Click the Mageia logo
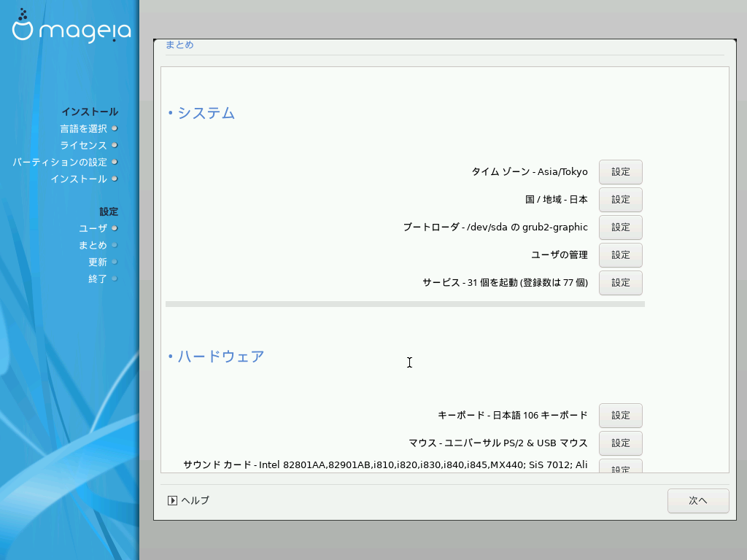This screenshot has height=560, width=747. click(x=71, y=26)
